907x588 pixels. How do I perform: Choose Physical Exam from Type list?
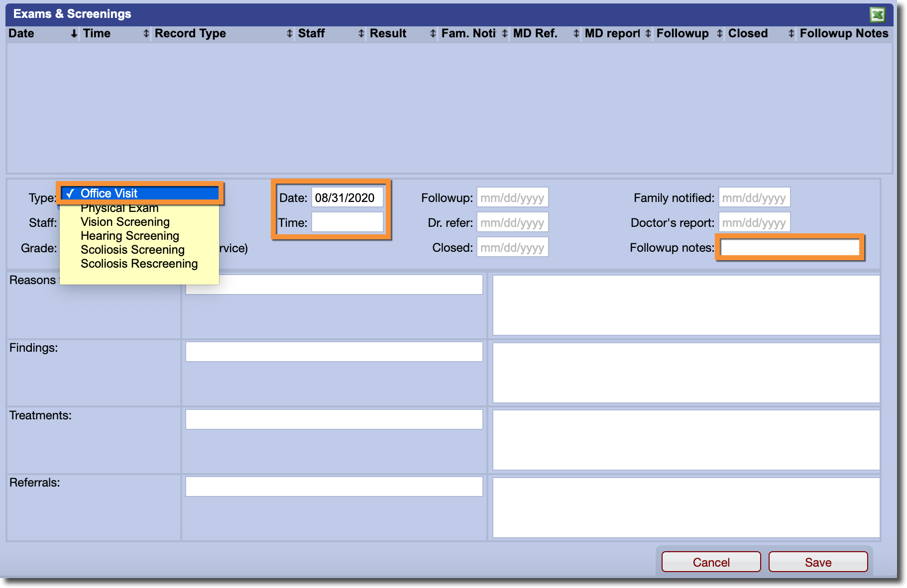coord(119,208)
